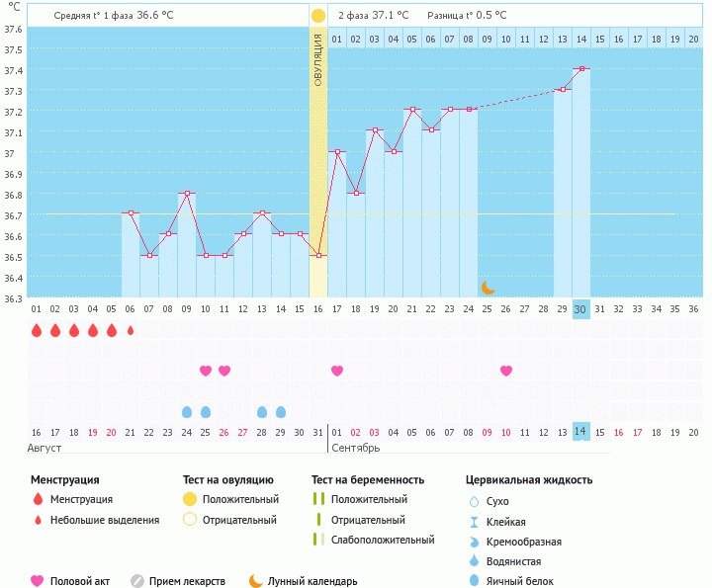Click the medication pill icon in the legend
Image resolution: width=712 pixels, height=588 pixels.
point(137,581)
